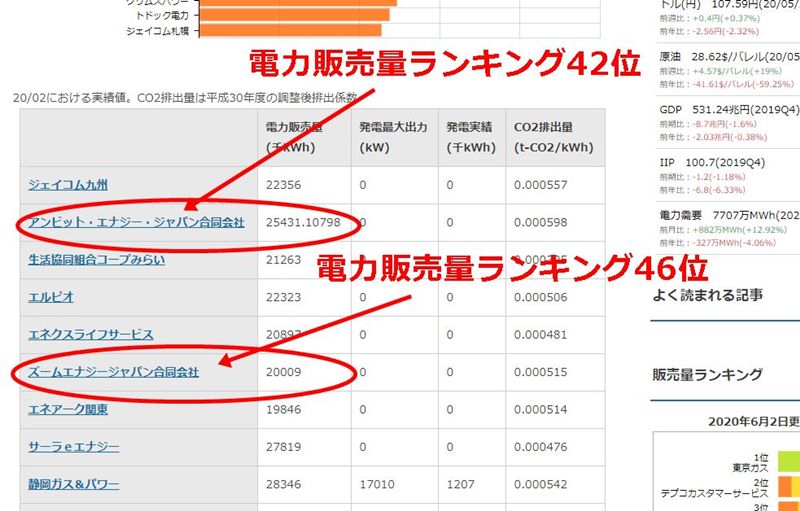Select the トドック電力 chart bar
The height and width of the screenshot is (511, 800).
coord(294,15)
